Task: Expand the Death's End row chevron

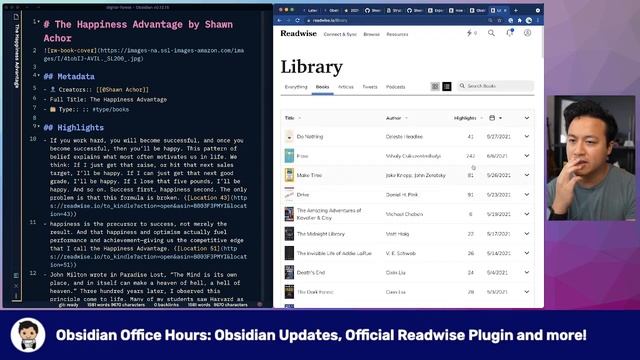Action: pyautogui.click(x=527, y=272)
